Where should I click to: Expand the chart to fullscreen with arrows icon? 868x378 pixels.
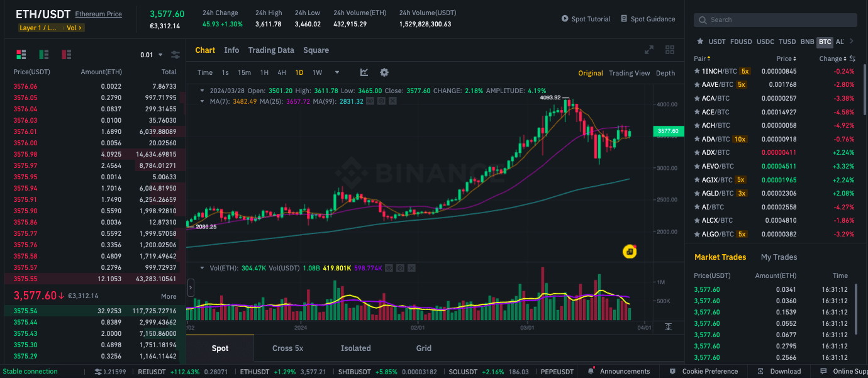[x=649, y=49]
